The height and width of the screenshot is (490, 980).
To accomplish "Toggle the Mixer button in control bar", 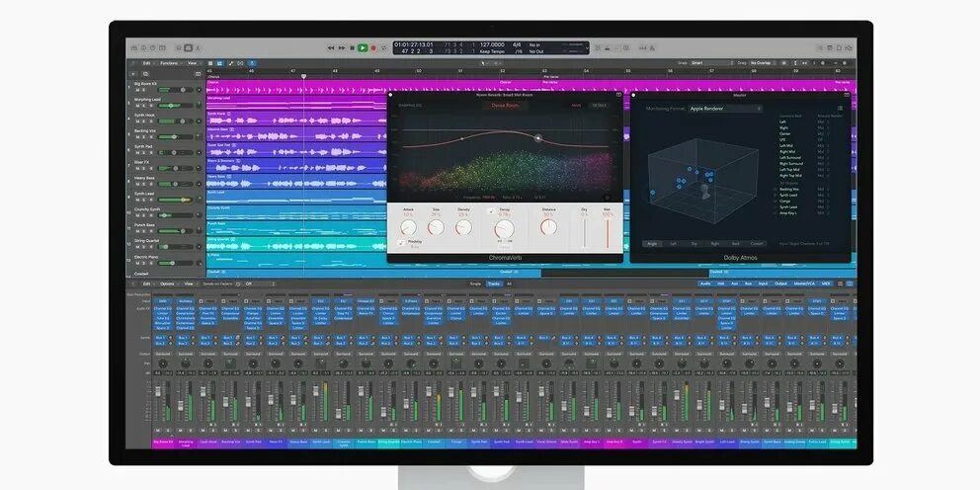I will tap(188, 48).
